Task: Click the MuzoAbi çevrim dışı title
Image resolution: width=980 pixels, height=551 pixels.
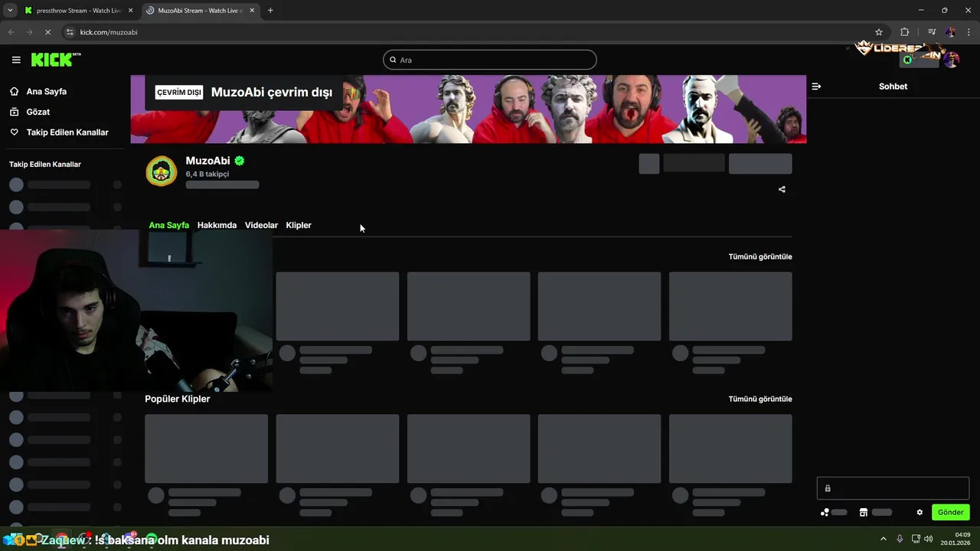Action: [272, 92]
